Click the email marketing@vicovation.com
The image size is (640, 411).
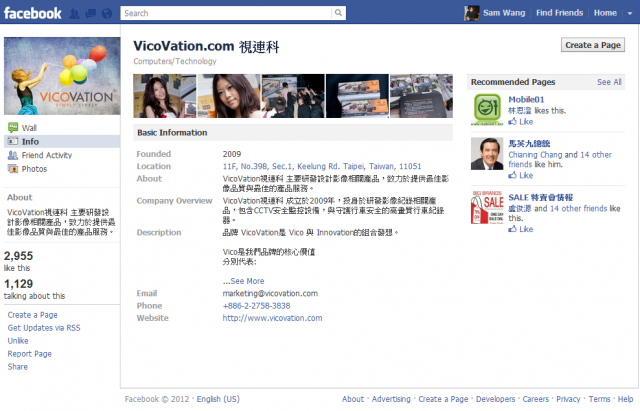click(x=270, y=293)
